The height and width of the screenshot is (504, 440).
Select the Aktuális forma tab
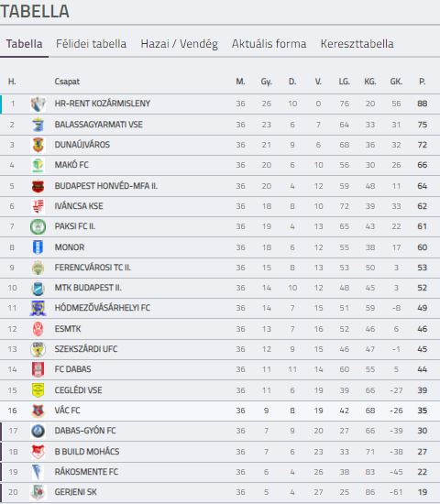click(269, 44)
